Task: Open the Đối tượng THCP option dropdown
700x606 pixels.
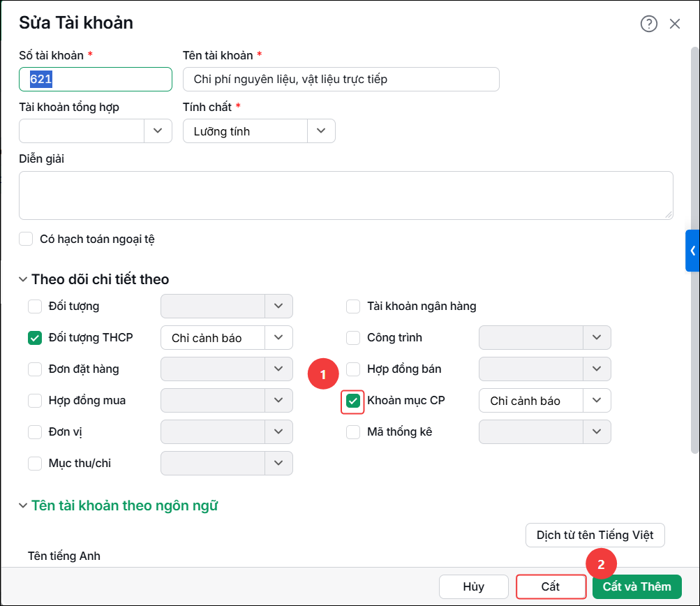Action: pyautogui.click(x=278, y=338)
